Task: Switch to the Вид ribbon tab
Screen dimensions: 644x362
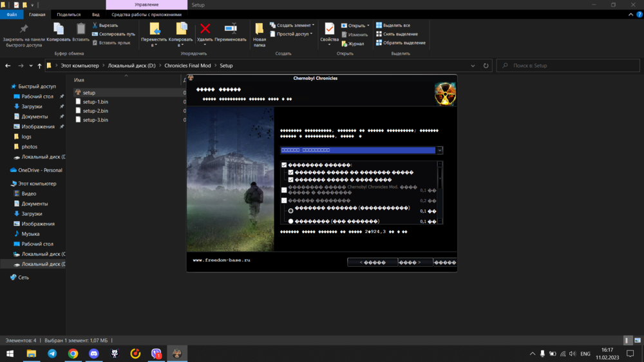Action: pos(95,14)
